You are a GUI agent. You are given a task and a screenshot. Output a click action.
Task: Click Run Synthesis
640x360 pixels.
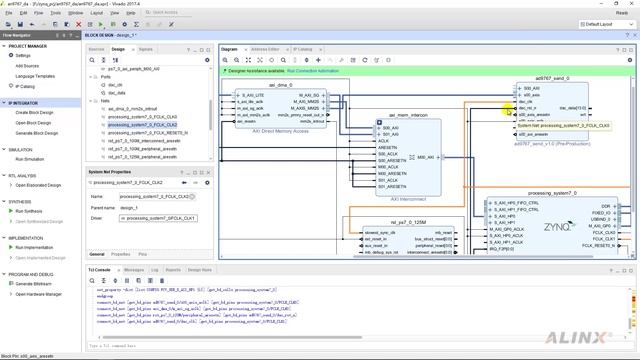(x=29, y=211)
